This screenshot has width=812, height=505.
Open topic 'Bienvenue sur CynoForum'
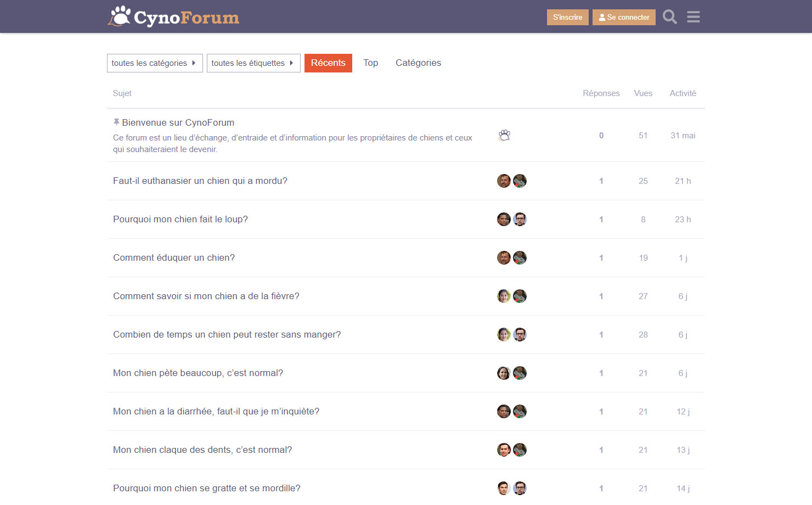click(178, 122)
